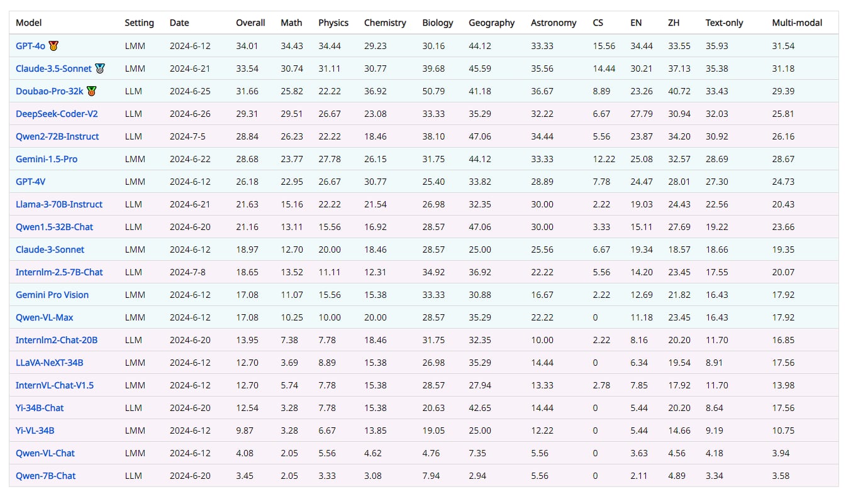Screen dimensions: 846x504
Task: Open the Yi-VL-34B link
Action: [35, 430]
